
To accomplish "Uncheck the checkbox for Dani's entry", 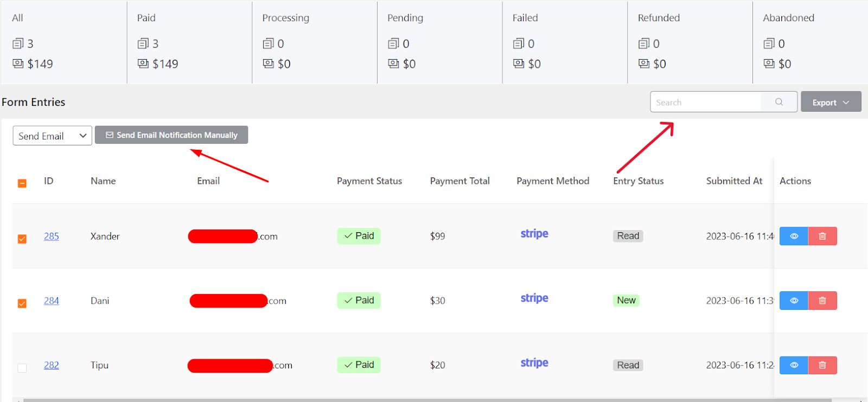I will pos(22,303).
